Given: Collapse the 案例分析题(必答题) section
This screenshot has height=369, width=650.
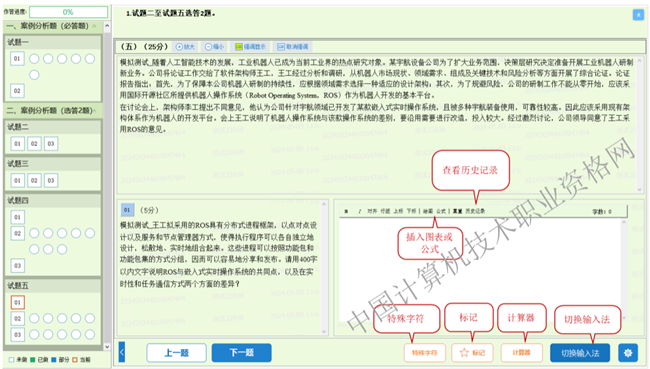Looking at the screenshot, I should (95, 27).
